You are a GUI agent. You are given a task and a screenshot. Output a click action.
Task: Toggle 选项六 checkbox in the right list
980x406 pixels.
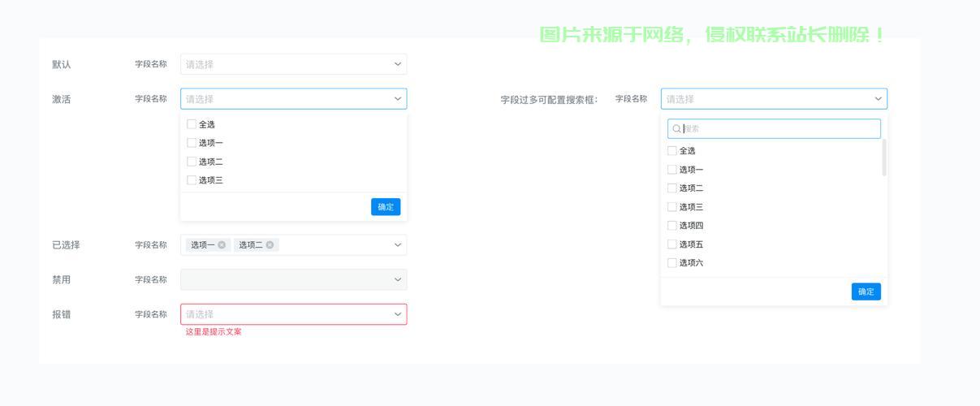coord(671,263)
